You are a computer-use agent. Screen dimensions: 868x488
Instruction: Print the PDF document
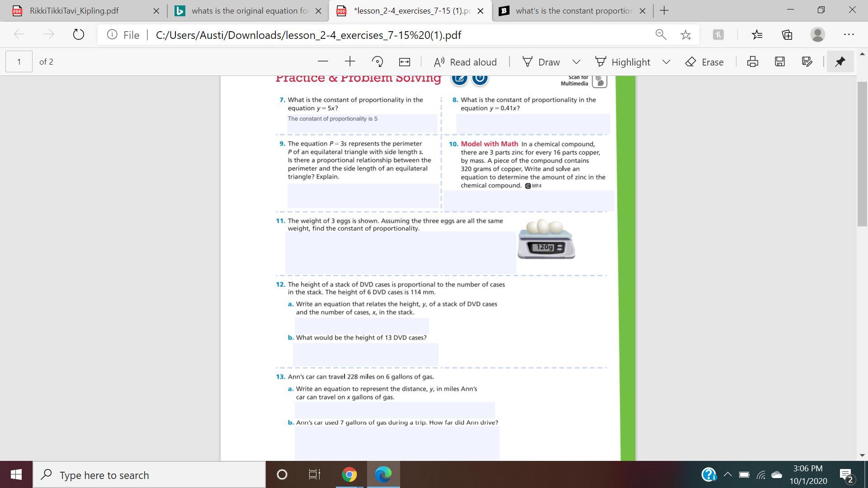click(752, 61)
